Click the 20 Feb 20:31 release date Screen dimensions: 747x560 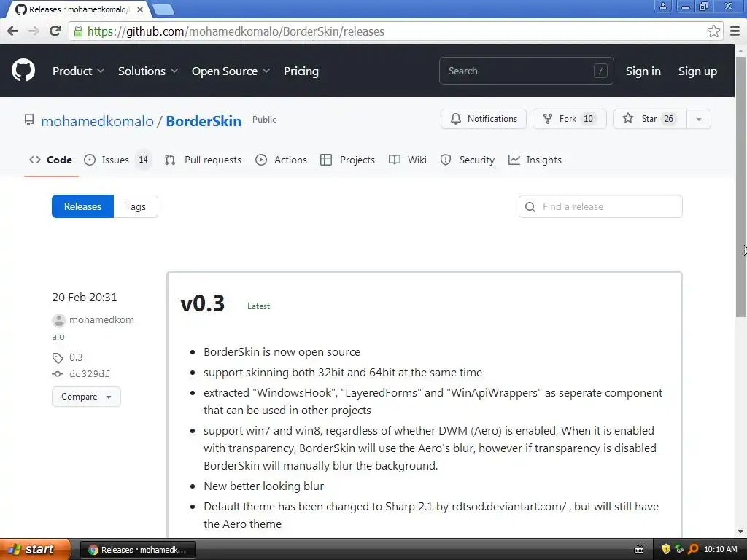click(x=85, y=297)
